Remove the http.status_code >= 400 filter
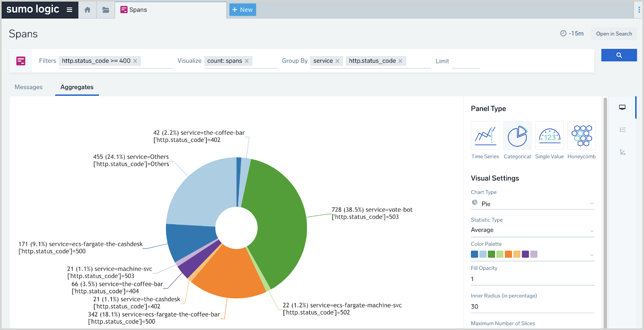The height and width of the screenshot is (330, 644). (x=135, y=61)
